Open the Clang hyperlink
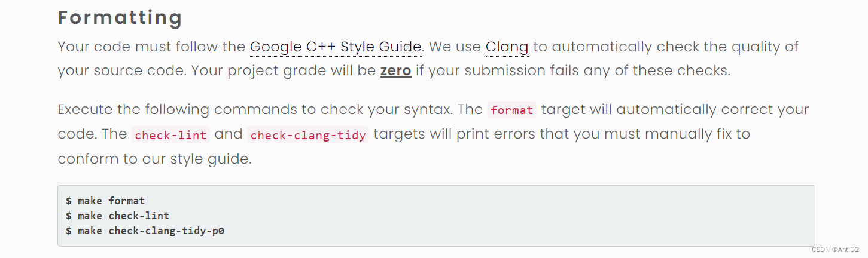868x258 pixels. coord(507,47)
